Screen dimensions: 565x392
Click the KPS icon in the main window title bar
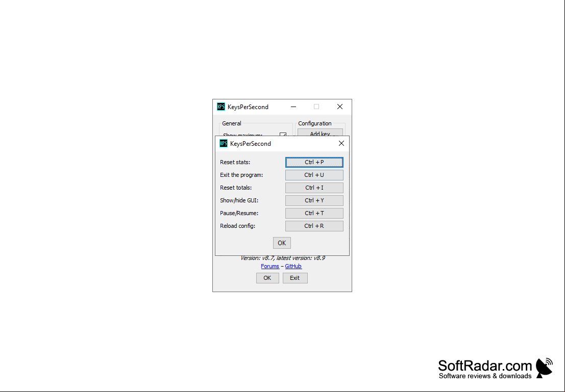[x=221, y=107]
